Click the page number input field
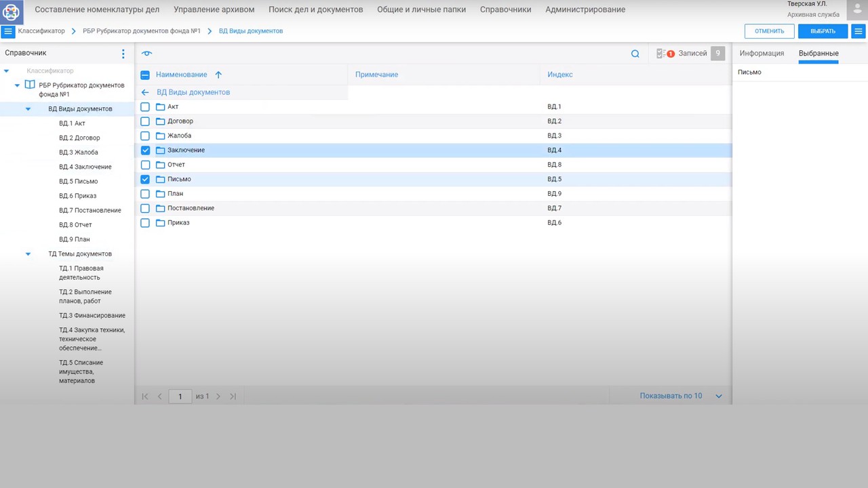Image resolution: width=868 pixels, height=488 pixels. click(180, 396)
